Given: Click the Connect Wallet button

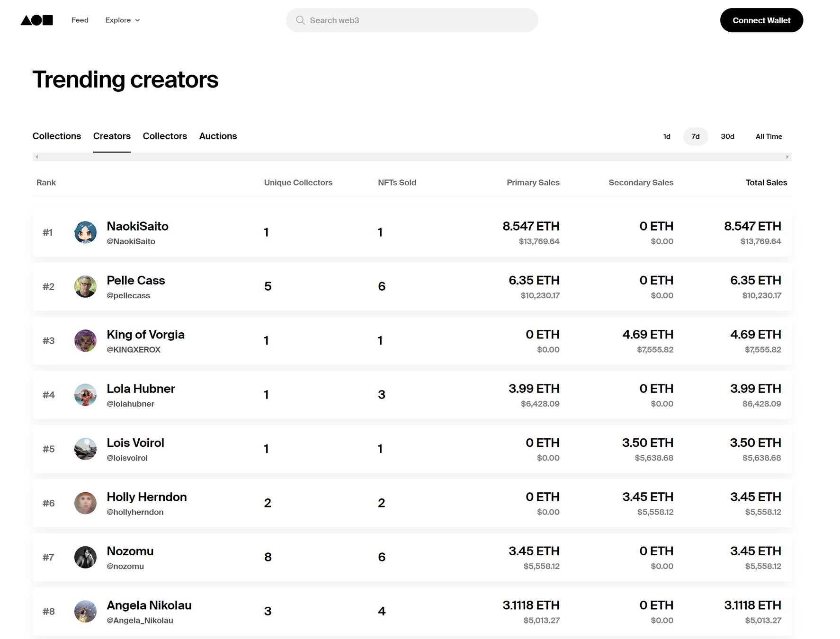Looking at the screenshot, I should coord(761,20).
